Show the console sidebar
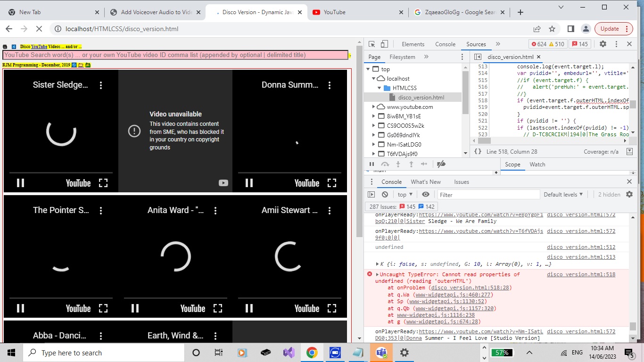Image resolution: width=644 pixels, height=362 pixels. pos(371,195)
